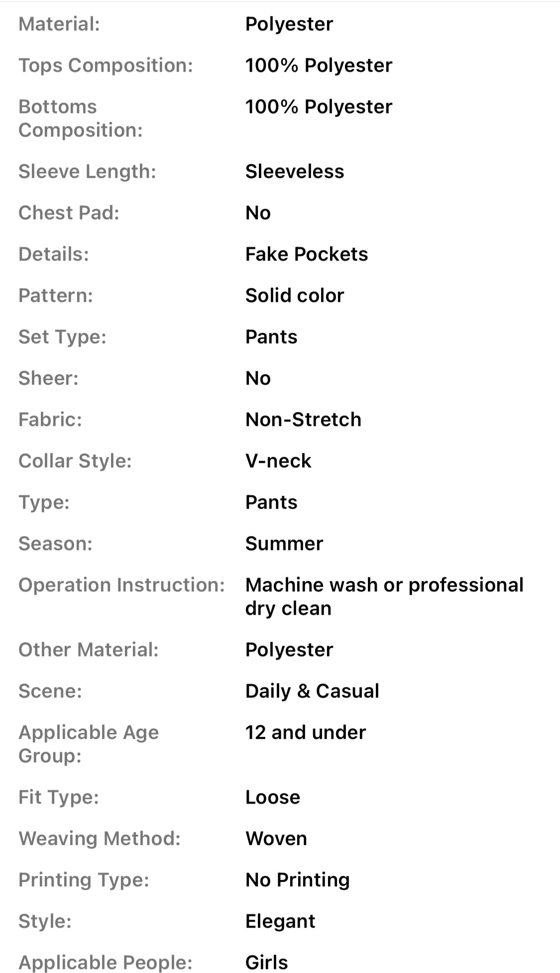This screenshot has width=560, height=973.
Task: Click "Machine wash or professional dry clean" text
Action: (x=384, y=596)
